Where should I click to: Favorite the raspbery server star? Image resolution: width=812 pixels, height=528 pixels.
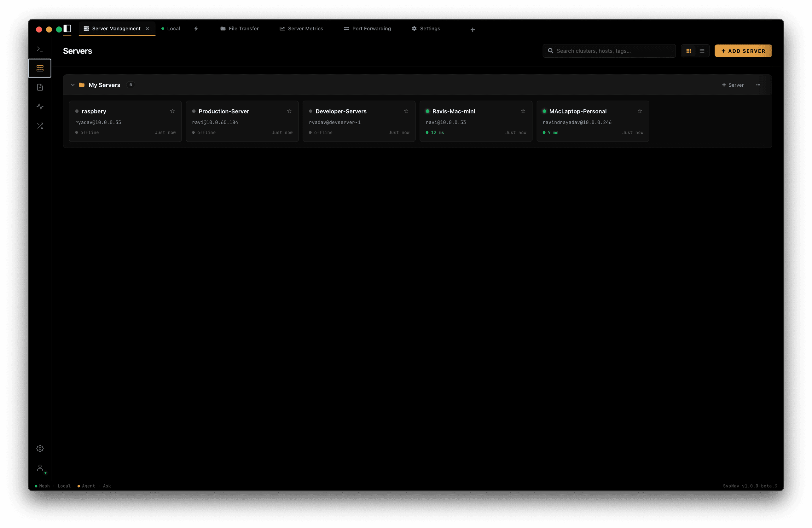click(x=172, y=111)
